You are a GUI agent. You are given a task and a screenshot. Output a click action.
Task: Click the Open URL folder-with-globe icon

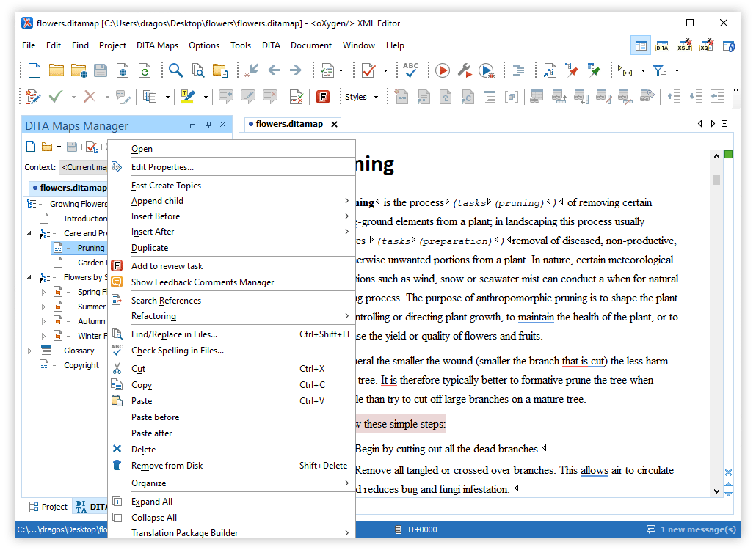pos(79,71)
